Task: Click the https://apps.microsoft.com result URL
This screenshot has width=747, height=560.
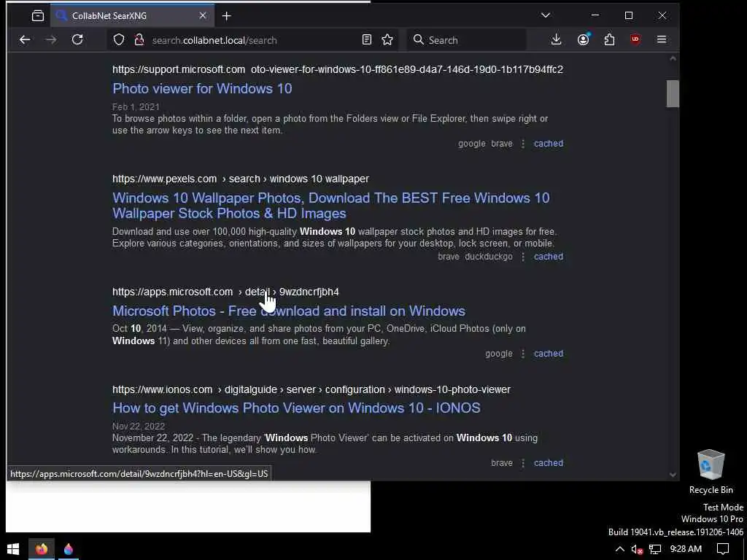Action: [x=225, y=292]
